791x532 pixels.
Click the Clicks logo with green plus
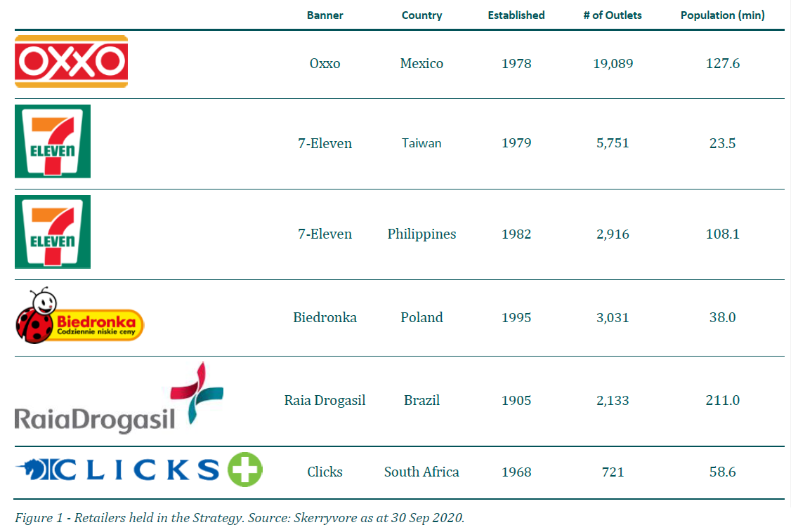(x=139, y=470)
